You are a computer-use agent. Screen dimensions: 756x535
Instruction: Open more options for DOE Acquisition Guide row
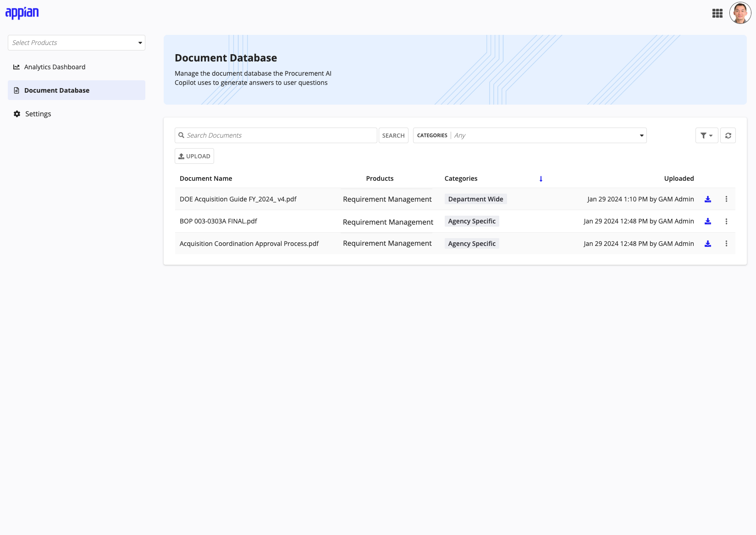(726, 199)
